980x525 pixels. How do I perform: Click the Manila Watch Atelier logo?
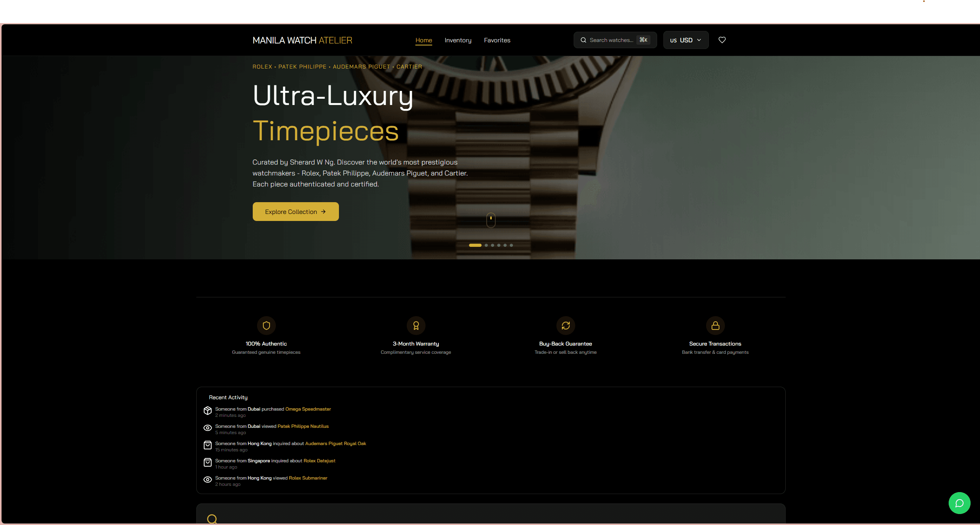pos(302,40)
